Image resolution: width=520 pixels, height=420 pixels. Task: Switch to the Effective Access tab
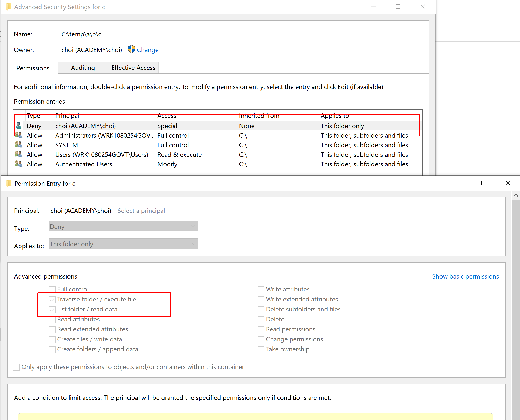coord(133,68)
